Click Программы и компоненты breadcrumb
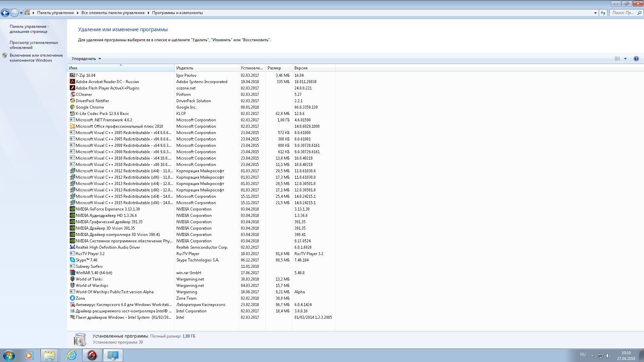644x362 pixels. 177,13
